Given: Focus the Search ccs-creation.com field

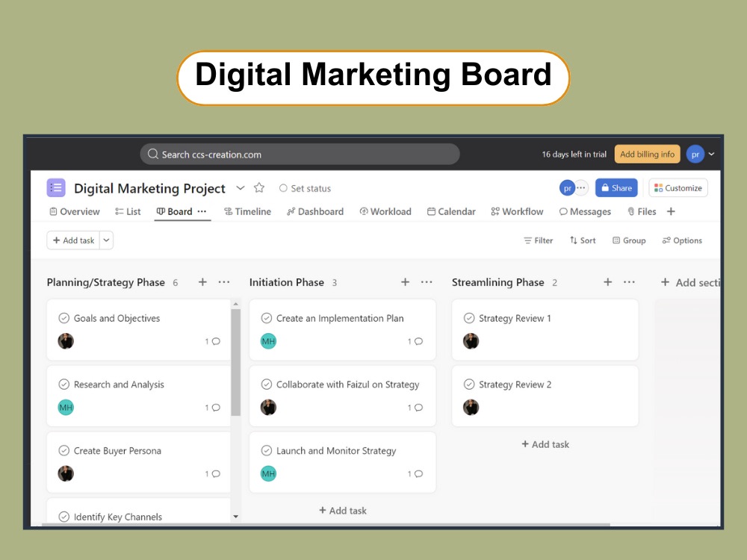Looking at the screenshot, I should point(300,155).
